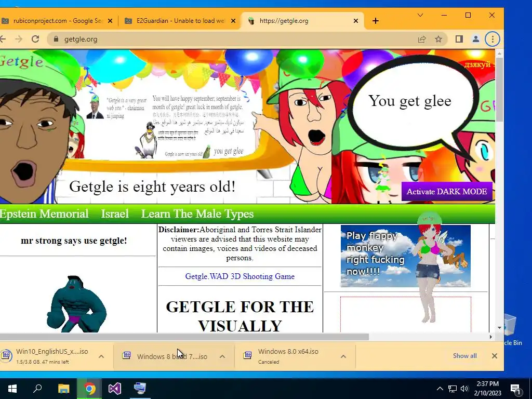Screen dimensions: 532x399
Task: Share this page via share icon
Action: tap(422, 39)
